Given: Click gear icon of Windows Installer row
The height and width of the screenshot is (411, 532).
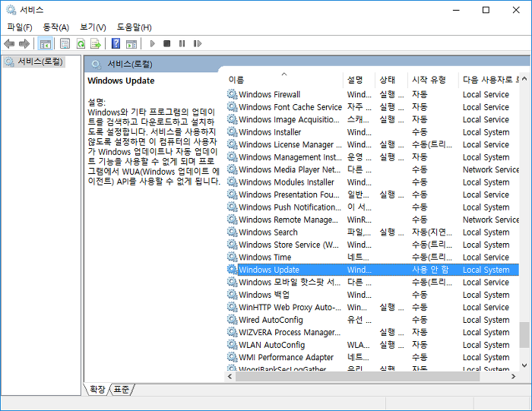Looking at the screenshot, I should pos(232,132).
